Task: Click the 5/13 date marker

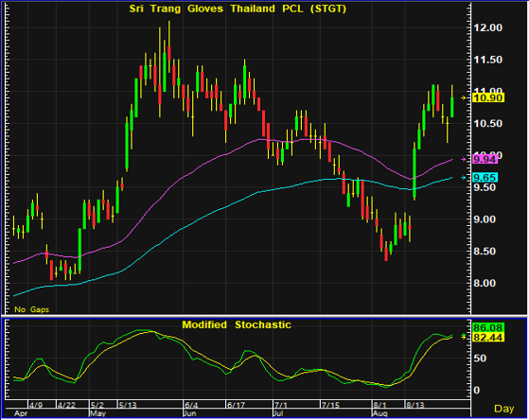Action: tap(128, 405)
